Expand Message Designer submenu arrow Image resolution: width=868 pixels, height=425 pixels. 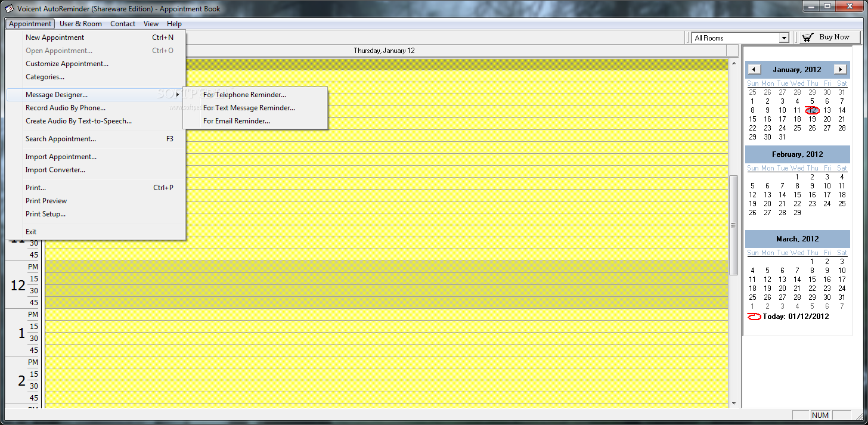click(x=178, y=95)
